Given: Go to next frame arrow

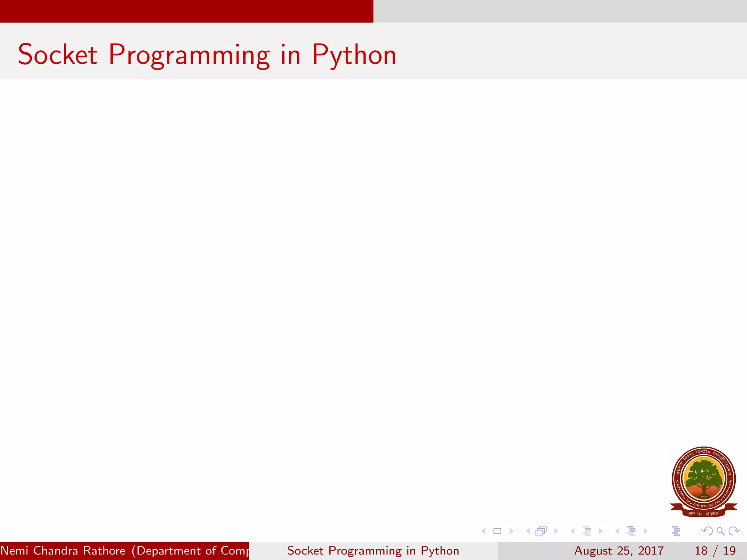Looking at the screenshot, I should click(556, 531).
